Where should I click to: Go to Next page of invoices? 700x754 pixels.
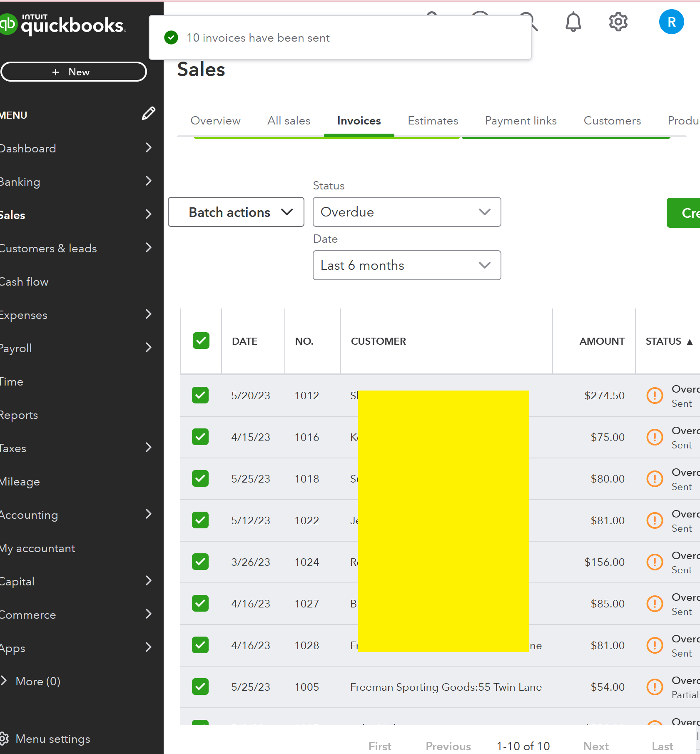click(x=596, y=746)
